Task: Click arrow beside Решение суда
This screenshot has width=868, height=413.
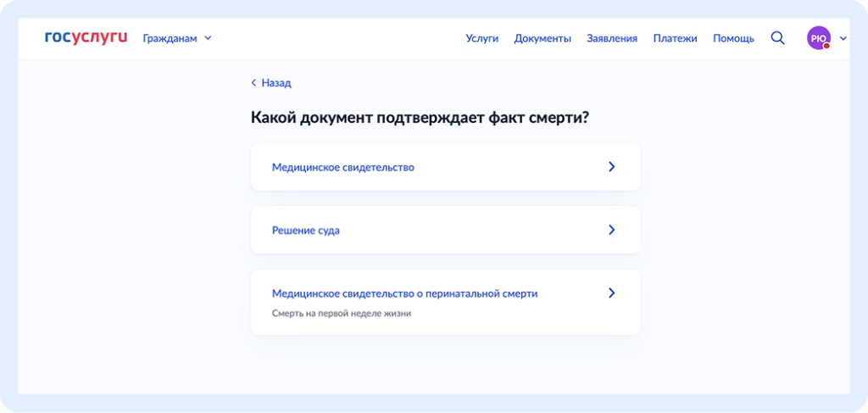Action: tap(612, 230)
